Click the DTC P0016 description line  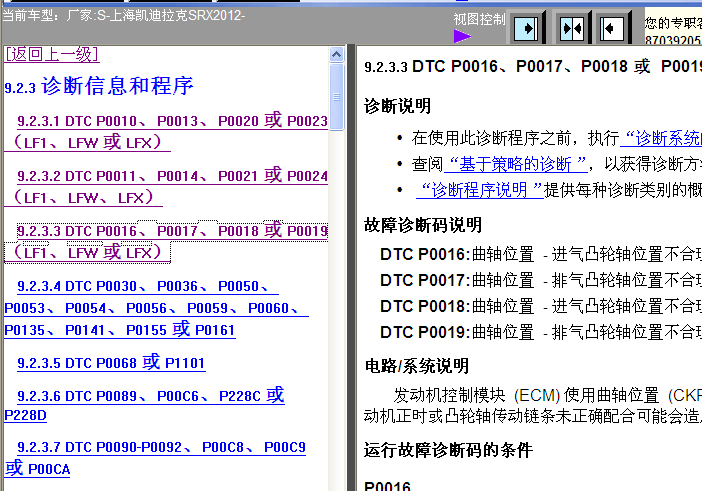(x=541, y=254)
